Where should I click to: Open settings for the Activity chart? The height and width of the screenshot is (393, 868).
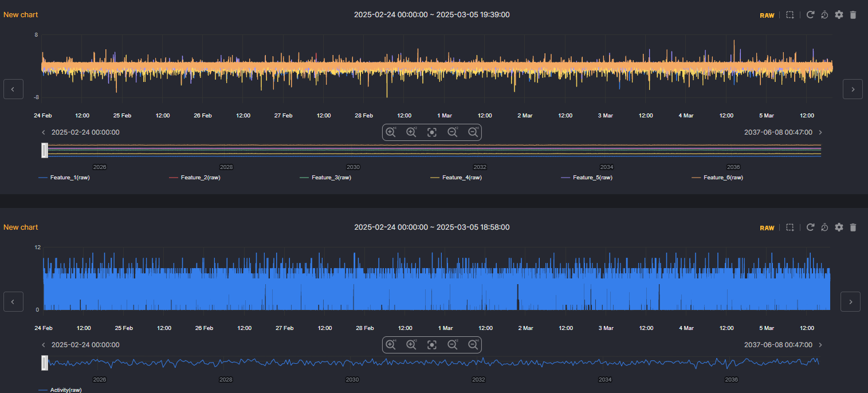click(839, 227)
